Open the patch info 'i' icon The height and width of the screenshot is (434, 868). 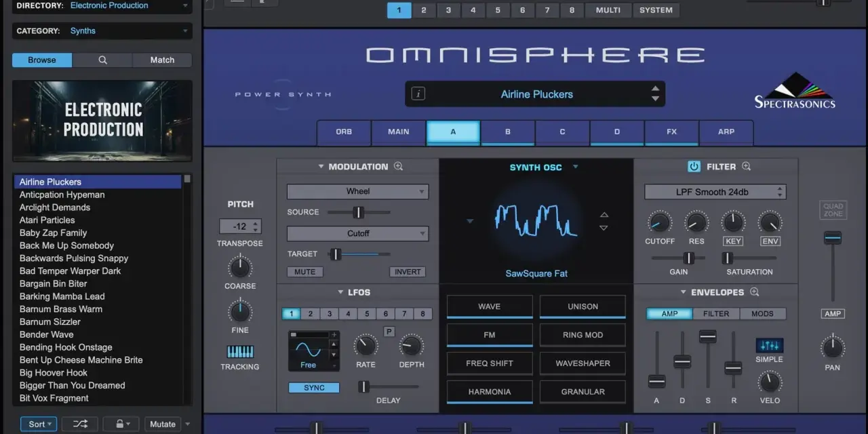pyautogui.click(x=418, y=94)
